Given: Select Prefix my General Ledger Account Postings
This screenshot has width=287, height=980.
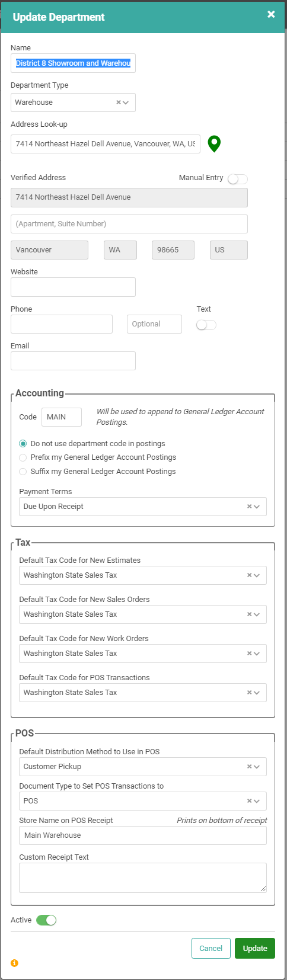Looking at the screenshot, I should (23, 457).
